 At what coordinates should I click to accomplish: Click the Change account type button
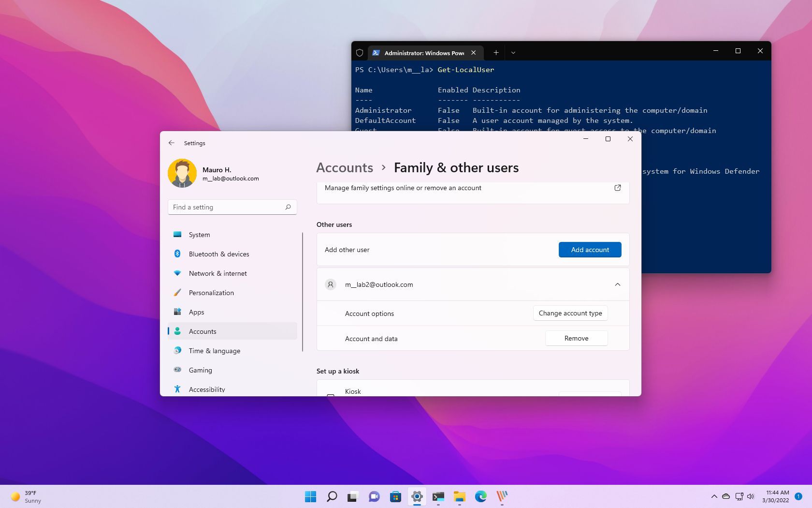click(570, 313)
